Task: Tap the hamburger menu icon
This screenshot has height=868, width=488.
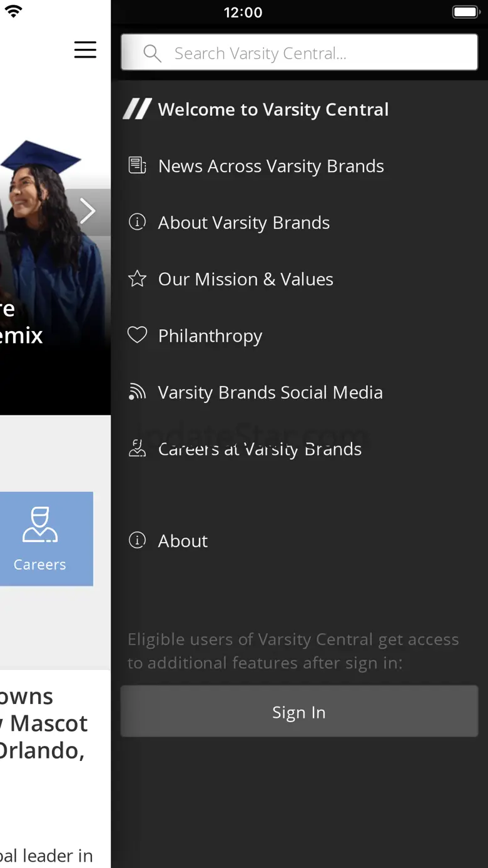Action: (85, 49)
